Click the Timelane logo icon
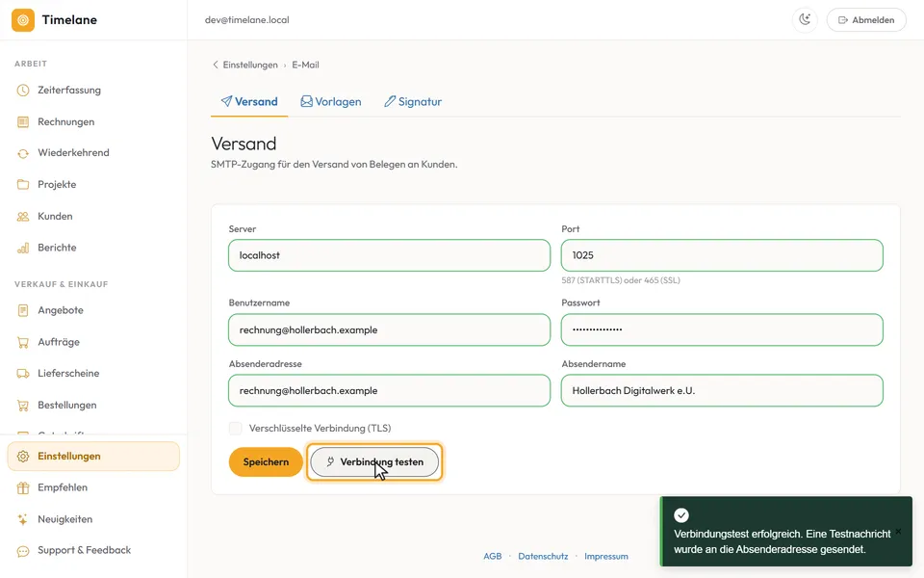 pos(23,20)
